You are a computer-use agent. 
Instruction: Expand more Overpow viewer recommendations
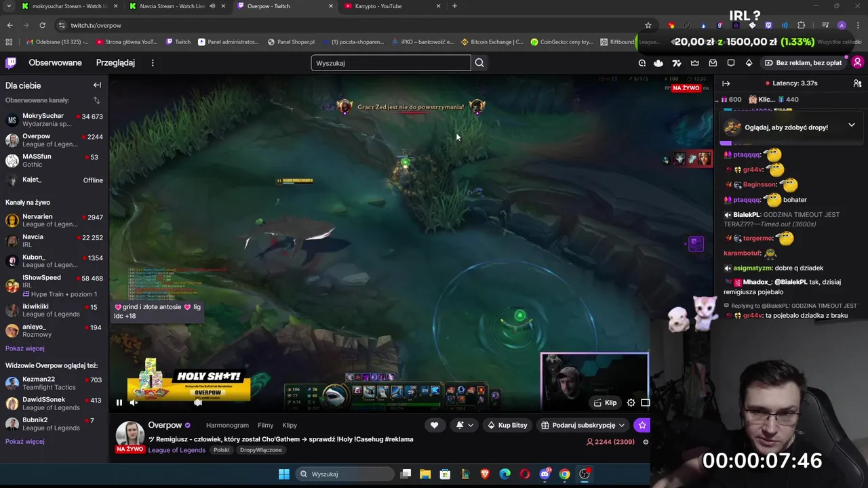25,441
